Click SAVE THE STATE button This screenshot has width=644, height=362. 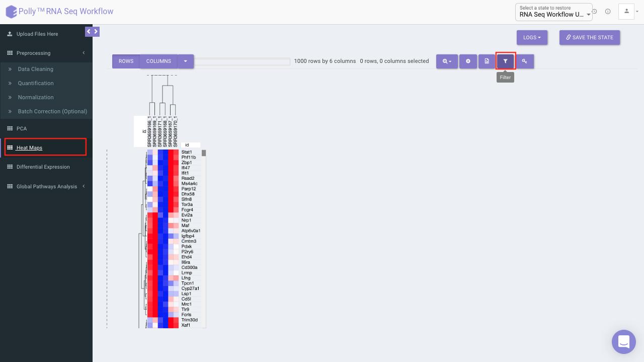click(x=590, y=37)
